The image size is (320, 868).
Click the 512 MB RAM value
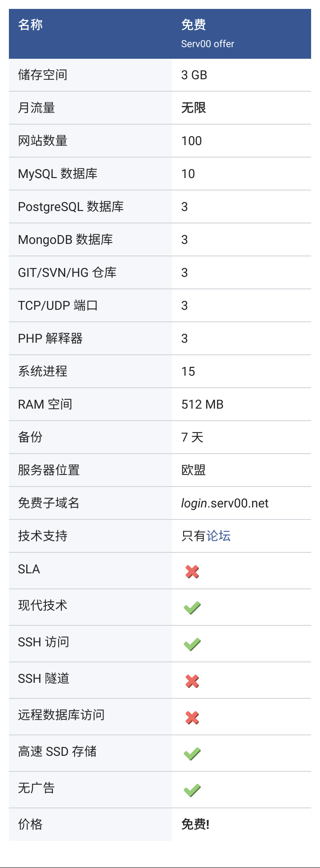(x=202, y=404)
